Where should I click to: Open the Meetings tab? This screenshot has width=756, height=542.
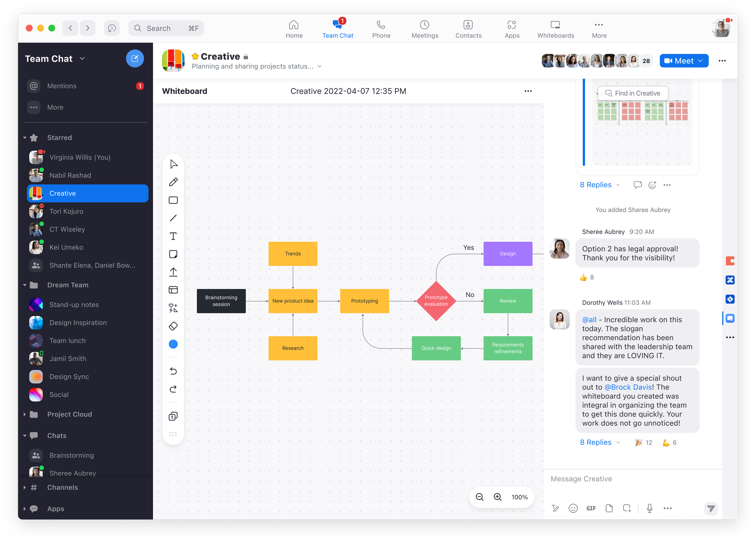424,29
